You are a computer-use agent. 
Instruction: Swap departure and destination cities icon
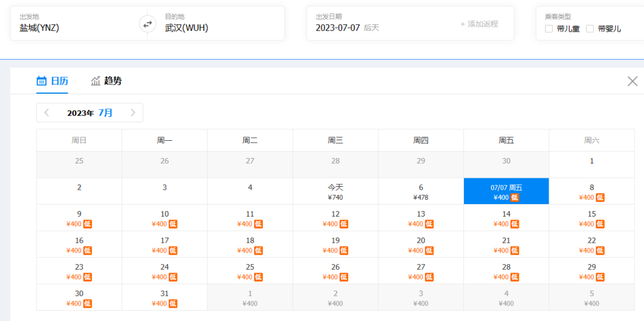(x=147, y=24)
